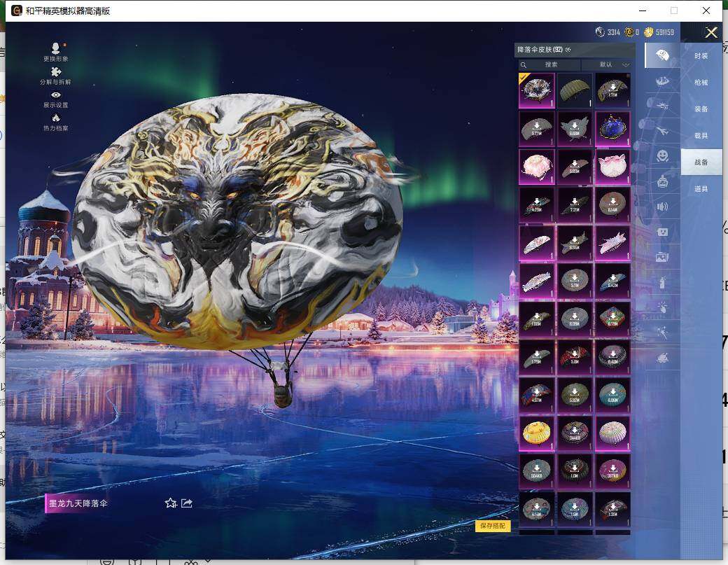Minimize the 和平精英模拟器高清版 window
This screenshot has height=565, width=728.
pyautogui.click(x=643, y=11)
